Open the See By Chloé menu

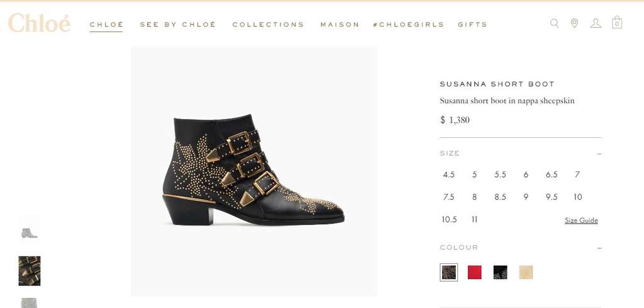178,25
